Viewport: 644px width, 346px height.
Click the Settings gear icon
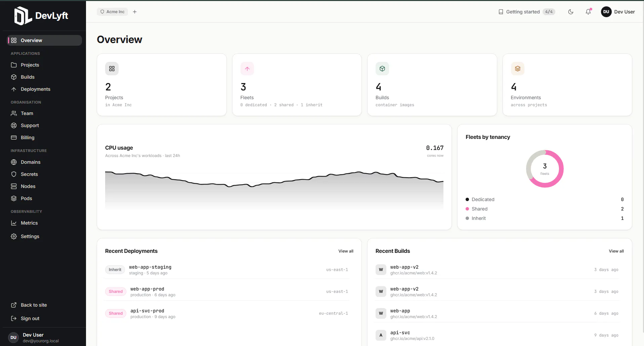coord(14,236)
